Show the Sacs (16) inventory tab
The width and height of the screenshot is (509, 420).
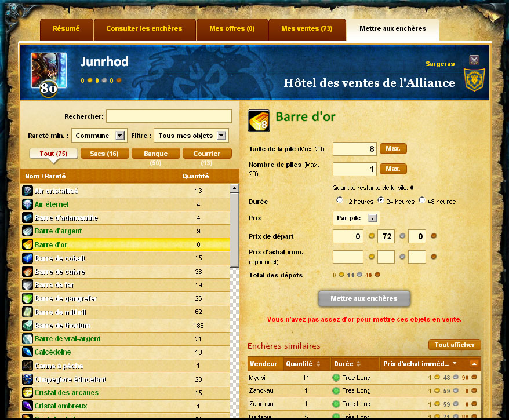104,154
